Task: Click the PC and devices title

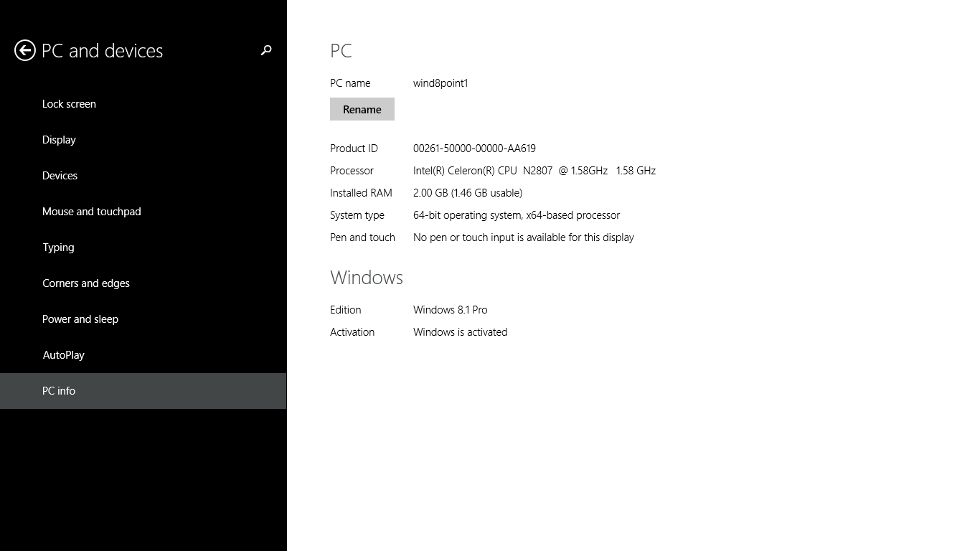Action: (x=103, y=51)
